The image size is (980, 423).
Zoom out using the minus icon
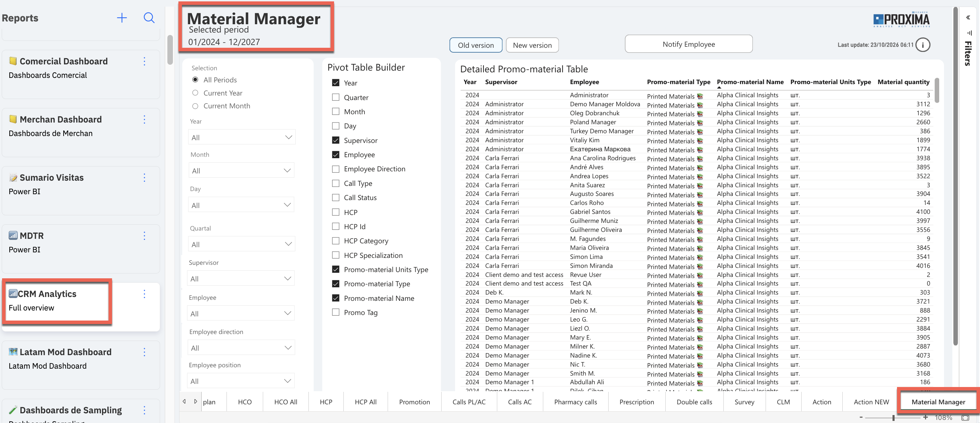click(x=861, y=417)
